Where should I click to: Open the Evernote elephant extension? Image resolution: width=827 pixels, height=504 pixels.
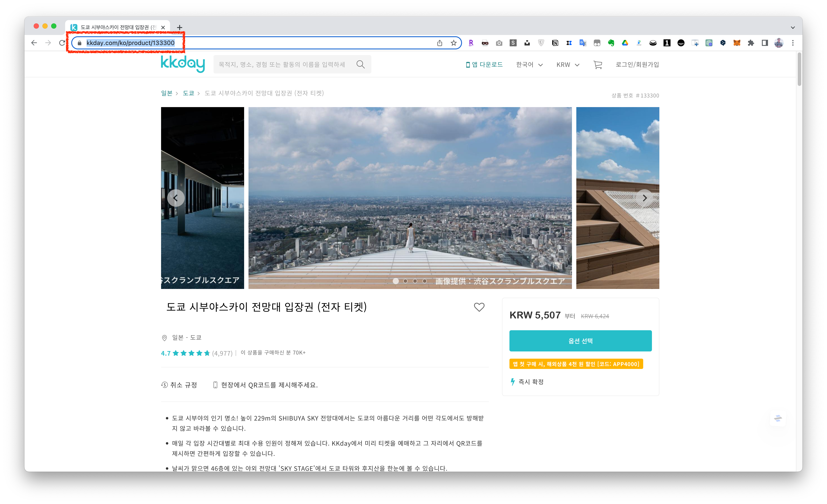(611, 43)
